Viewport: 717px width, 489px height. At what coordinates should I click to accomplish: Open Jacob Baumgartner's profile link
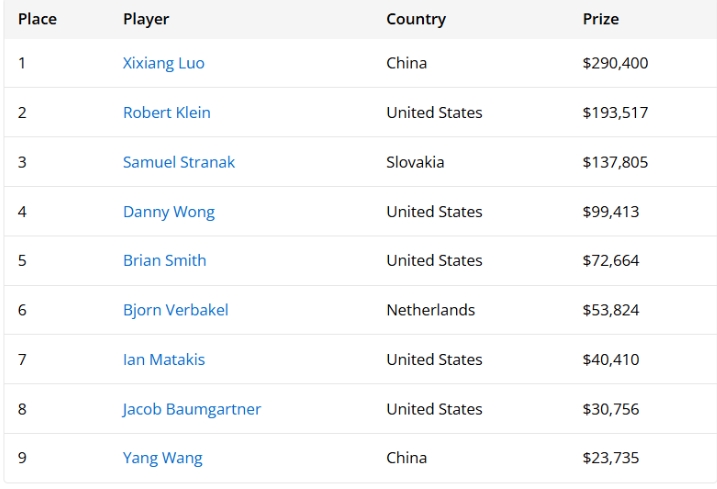click(191, 409)
